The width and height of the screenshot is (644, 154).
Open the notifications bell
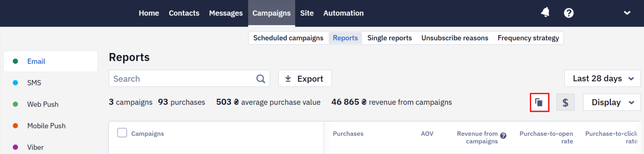tap(545, 13)
